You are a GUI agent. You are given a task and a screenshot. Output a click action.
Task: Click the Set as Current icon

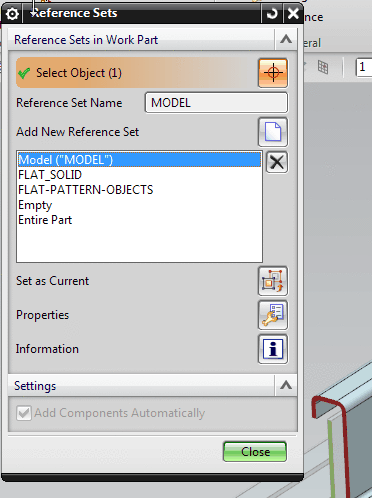(x=273, y=281)
